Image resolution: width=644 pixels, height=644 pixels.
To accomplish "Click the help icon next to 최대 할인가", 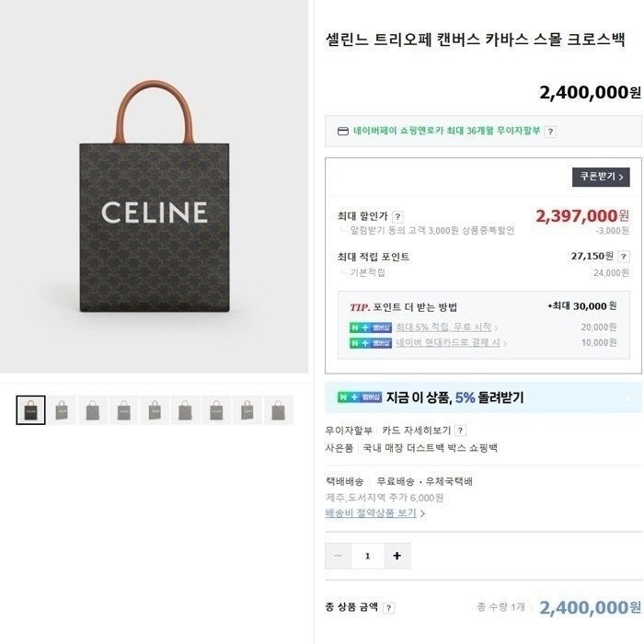I will [x=397, y=216].
